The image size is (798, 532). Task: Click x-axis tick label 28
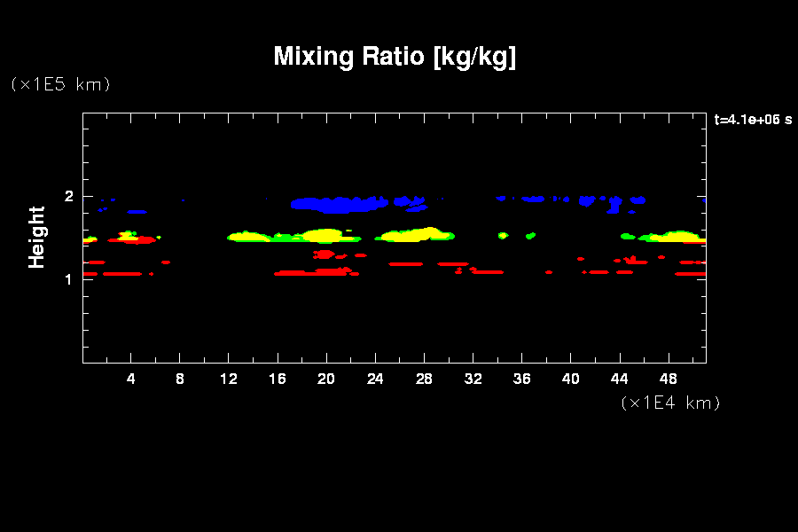click(x=424, y=379)
